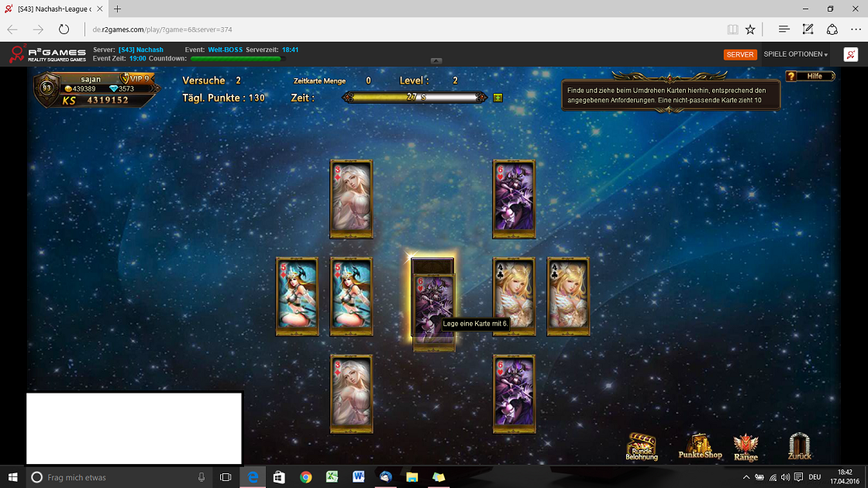Open the Ränge rankings icon
This screenshot has width=868, height=488.
[745, 447]
